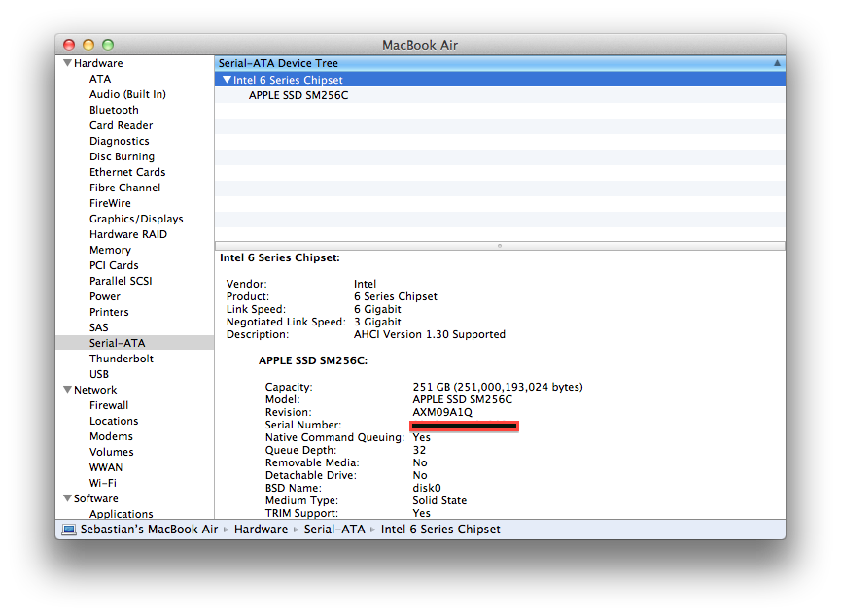Click the BSD Name value disk0

pyautogui.click(x=427, y=488)
